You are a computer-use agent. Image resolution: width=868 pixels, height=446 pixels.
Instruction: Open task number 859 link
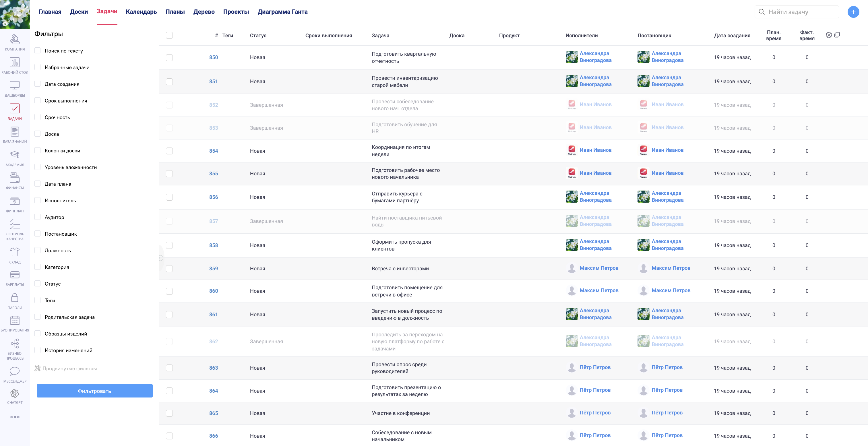[213, 268]
